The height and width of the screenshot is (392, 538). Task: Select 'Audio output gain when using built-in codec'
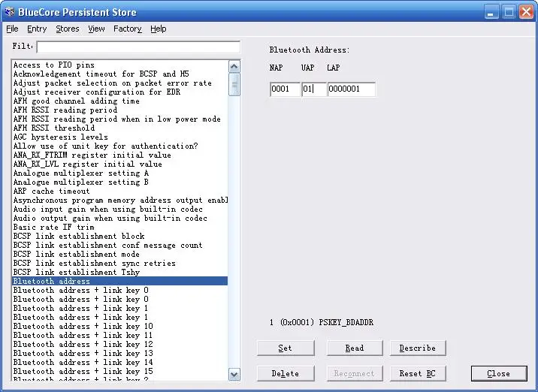[x=119, y=218]
